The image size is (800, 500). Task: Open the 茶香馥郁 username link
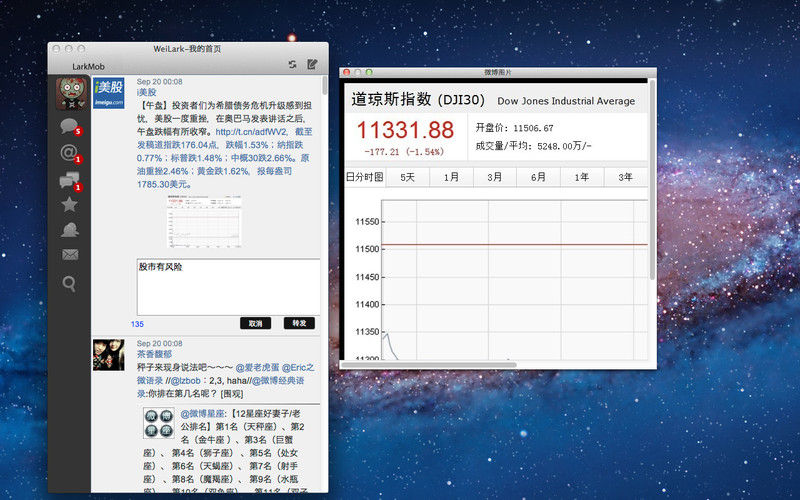[154, 354]
